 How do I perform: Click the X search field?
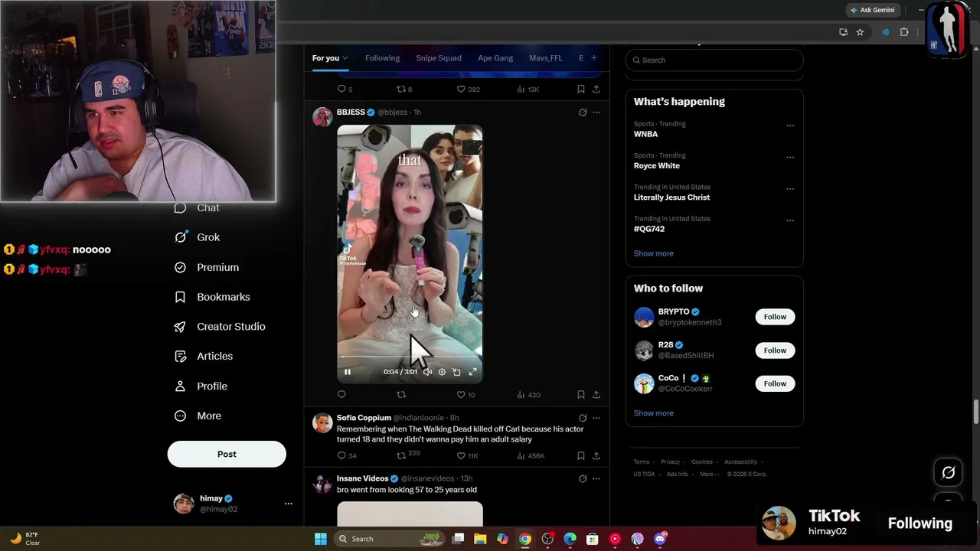pos(714,60)
